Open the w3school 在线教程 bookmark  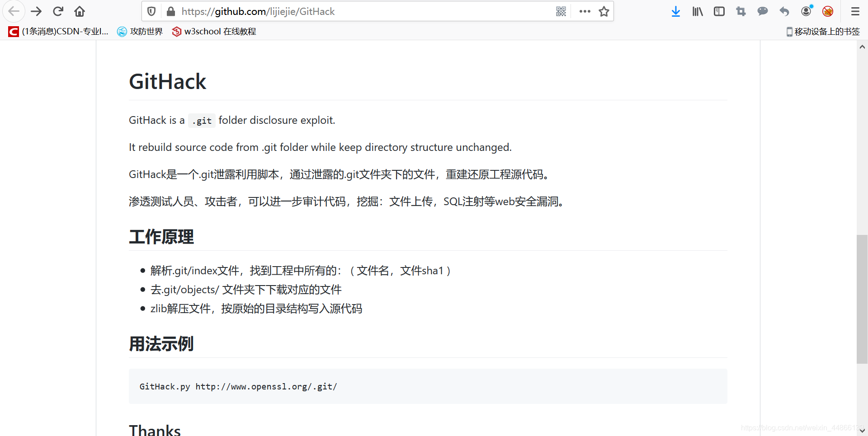coord(213,31)
